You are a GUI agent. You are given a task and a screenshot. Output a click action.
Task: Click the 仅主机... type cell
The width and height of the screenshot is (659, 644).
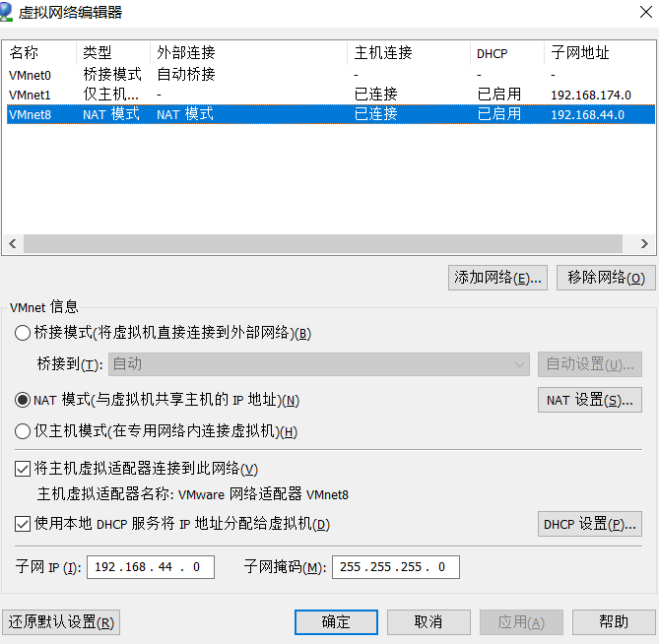click(x=110, y=95)
